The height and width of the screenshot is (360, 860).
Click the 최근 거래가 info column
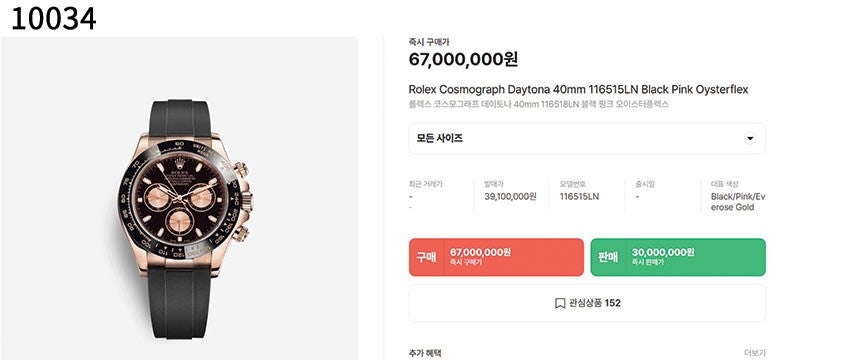[x=436, y=196]
